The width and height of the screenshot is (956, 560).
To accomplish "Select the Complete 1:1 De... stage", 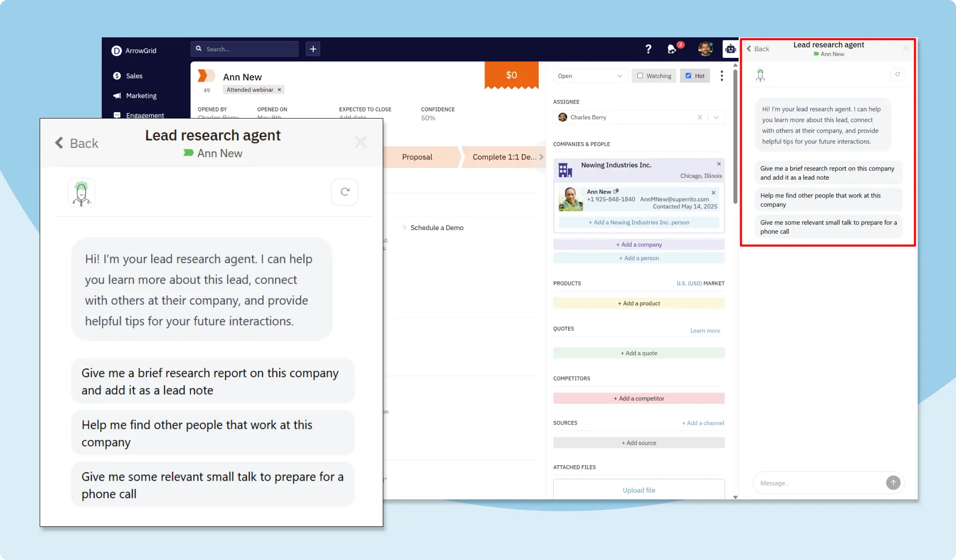I will [504, 157].
